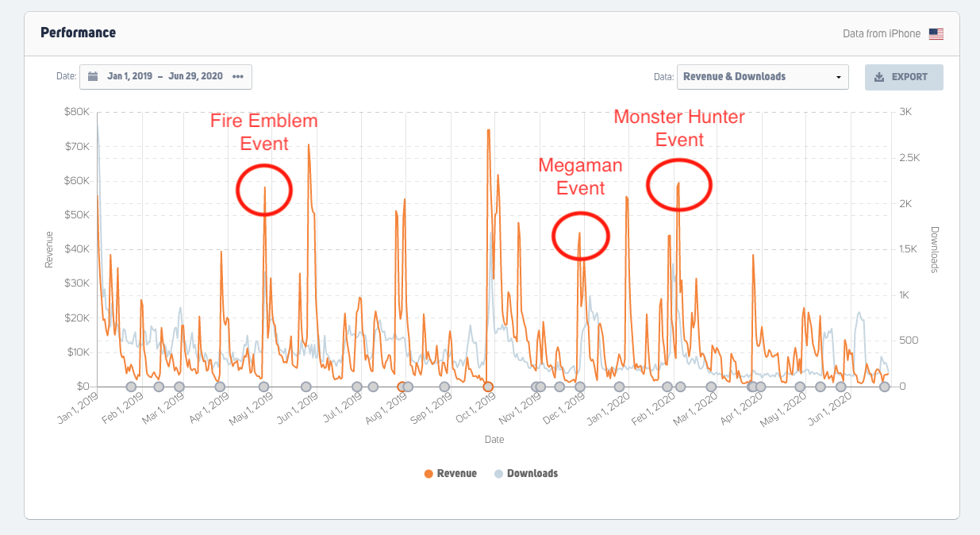Open the date range Jan 1, 2019 – Jun 29, 2020
980x535 pixels.
click(x=165, y=77)
